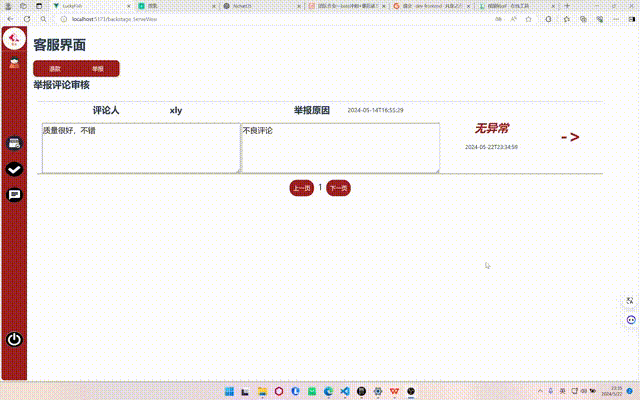Open File Explorer from the taskbar
Viewport: 640px width, 400px height.
click(x=262, y=391)
